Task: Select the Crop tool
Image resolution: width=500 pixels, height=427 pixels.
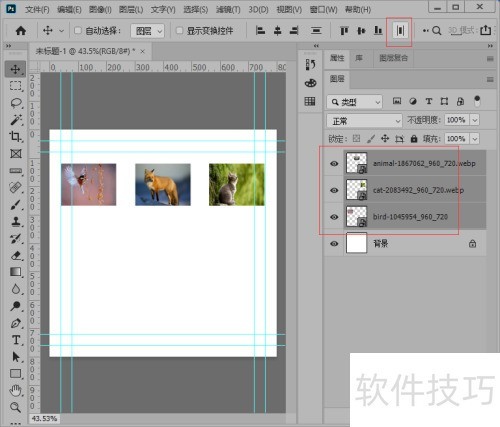Action: [16, 137]
